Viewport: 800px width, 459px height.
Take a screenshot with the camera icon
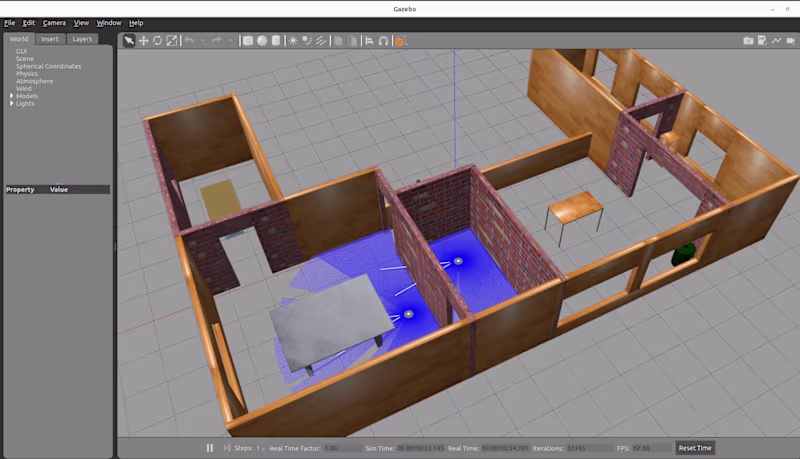click(x=748, y=41)
